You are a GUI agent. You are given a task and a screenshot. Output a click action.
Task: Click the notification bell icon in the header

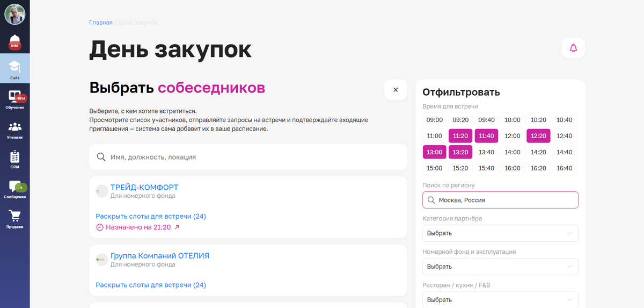[x=573, y=48]
